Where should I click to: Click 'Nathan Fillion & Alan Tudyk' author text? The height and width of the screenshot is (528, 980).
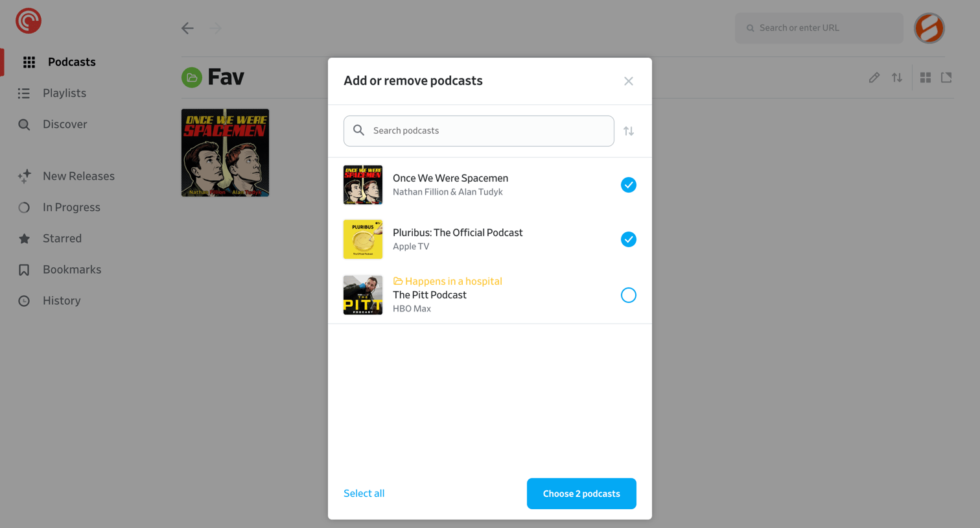coord(448,192)
